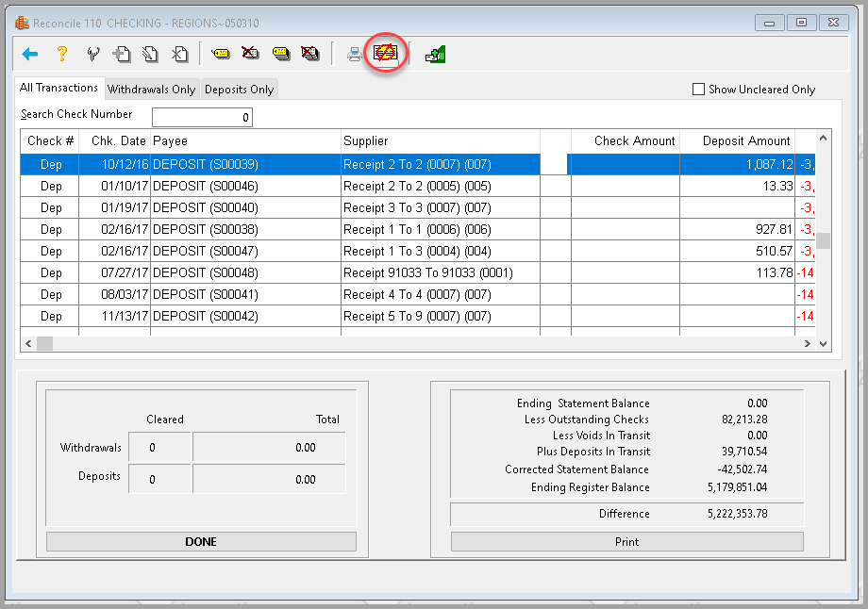This screenshot has height=609, width=868.
Task: Click the Deposits cleared count field
Action: 159,479
